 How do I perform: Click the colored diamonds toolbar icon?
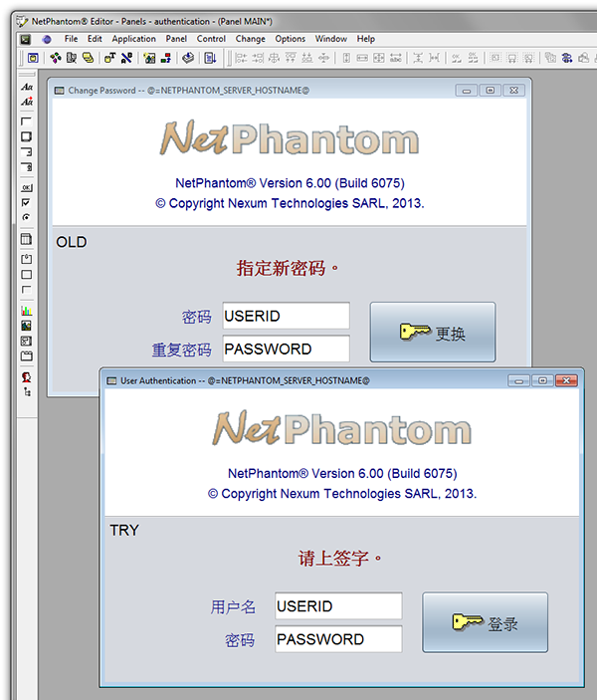coord(56,58)
